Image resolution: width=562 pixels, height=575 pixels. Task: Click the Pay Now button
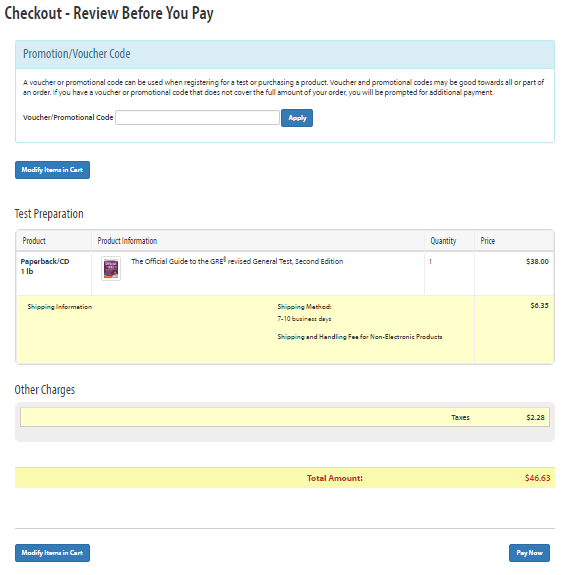[529, 553]
